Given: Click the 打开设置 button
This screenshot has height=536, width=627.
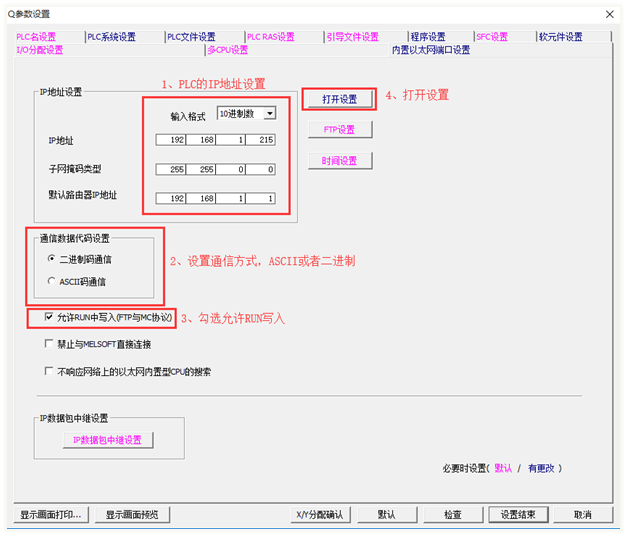Looking at the screenshot, I should (x=339, y=99).
